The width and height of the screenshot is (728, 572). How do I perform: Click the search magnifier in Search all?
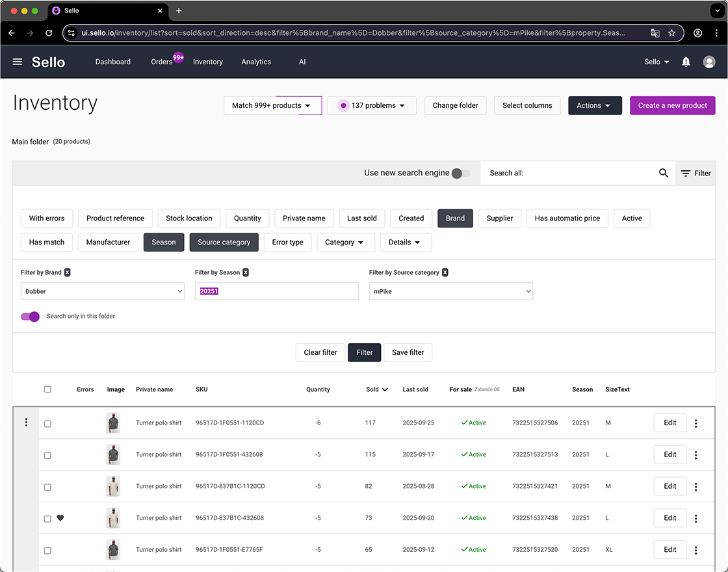click(663, 173)
